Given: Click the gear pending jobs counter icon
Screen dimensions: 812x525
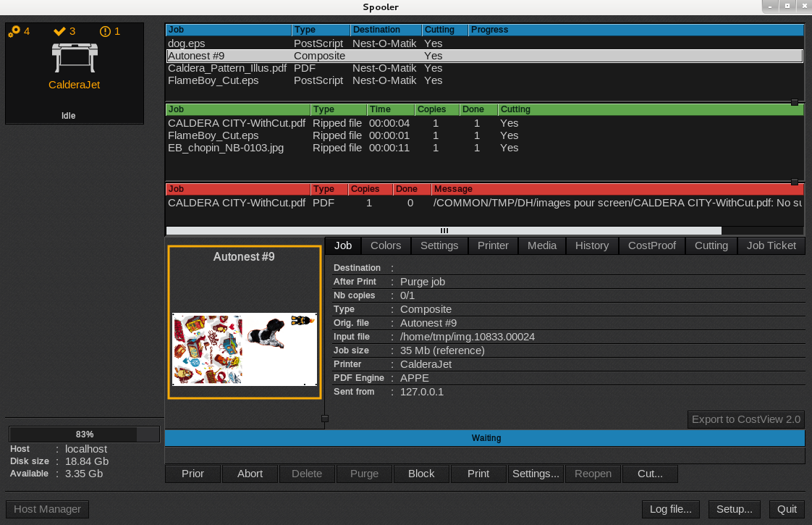Looking at the screenshot, I should point(14,31).
